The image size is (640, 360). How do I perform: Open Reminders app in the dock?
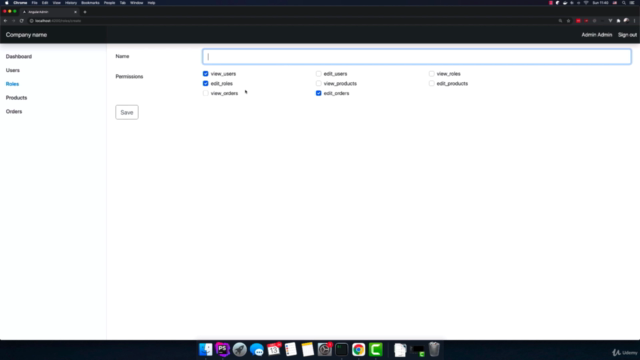coord(291,350)
